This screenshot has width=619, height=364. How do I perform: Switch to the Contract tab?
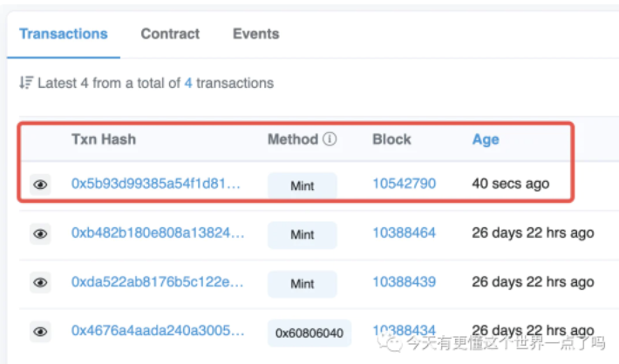[170, 34]
